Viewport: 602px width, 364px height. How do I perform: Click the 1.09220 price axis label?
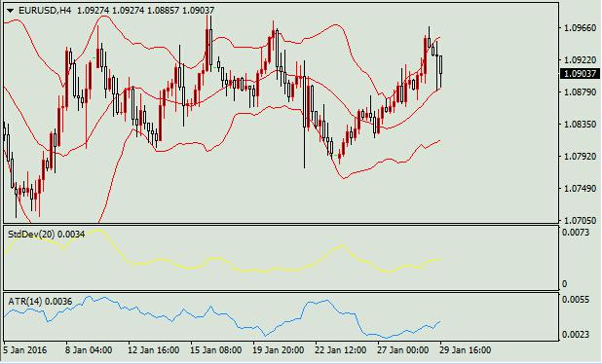[581, 60]
